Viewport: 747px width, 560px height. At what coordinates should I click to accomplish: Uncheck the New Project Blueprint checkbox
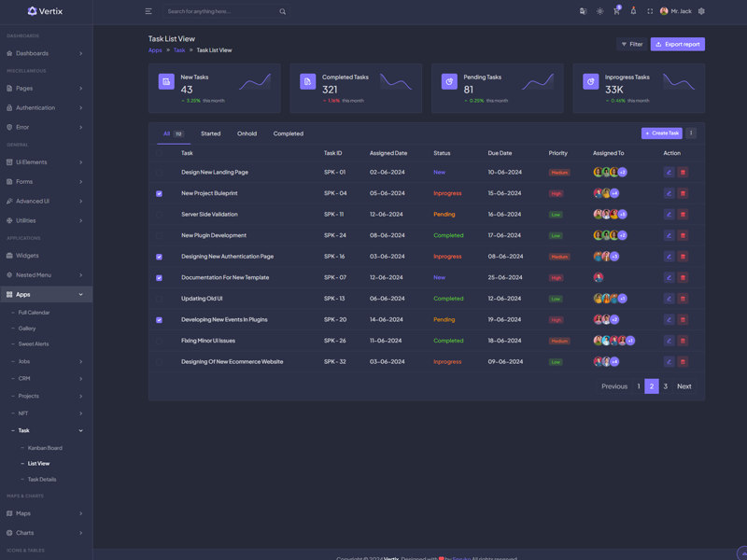tap(159, 194)
